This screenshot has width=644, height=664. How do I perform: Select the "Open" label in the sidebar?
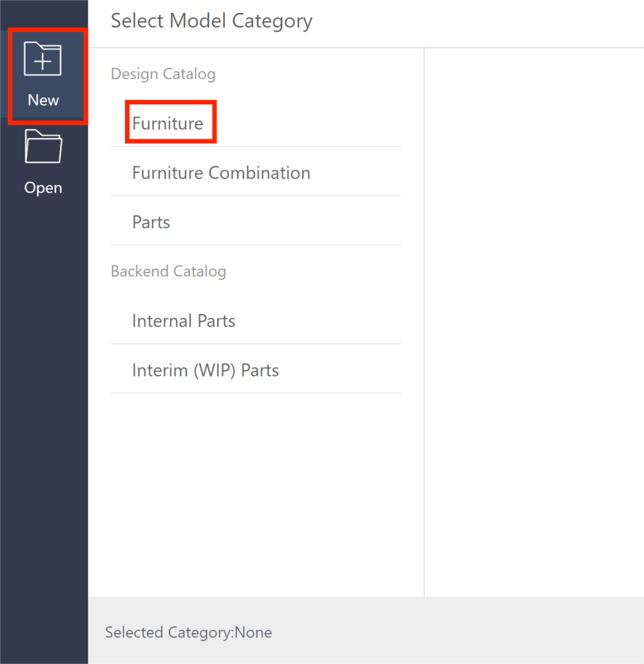[x=43, y=188]
